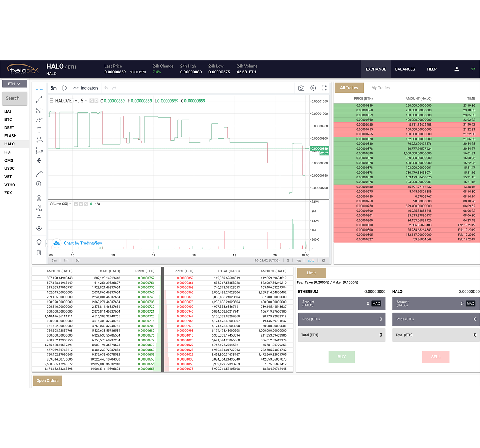The image size is (480, 448).
Task: Toggle log scale on chart
Action: 298,261
